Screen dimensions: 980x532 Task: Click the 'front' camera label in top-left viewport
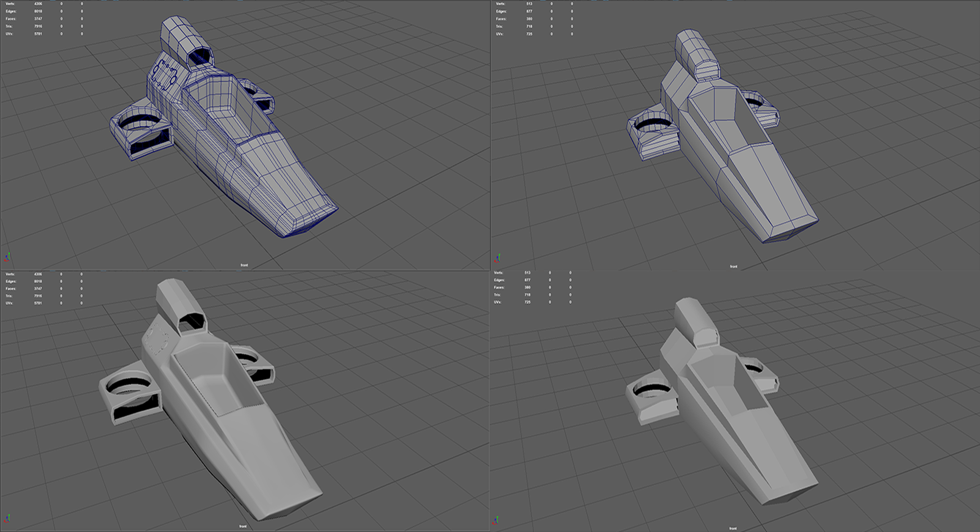[x=244, y=265]
